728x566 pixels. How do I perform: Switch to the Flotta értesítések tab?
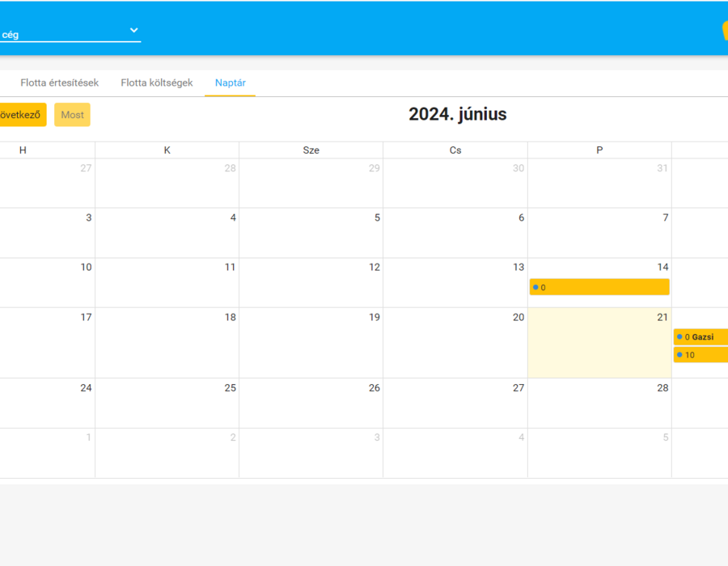click(x=59, y=83)
